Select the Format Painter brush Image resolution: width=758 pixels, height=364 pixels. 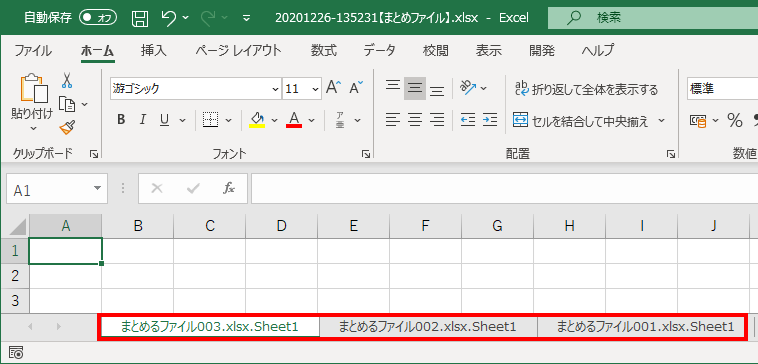point(67,128)
